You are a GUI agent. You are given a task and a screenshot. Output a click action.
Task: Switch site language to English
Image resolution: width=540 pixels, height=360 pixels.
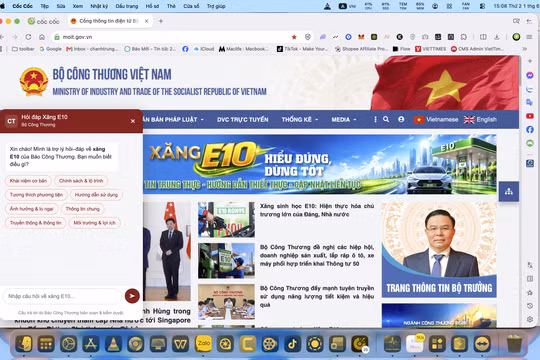tap(480, 120)
